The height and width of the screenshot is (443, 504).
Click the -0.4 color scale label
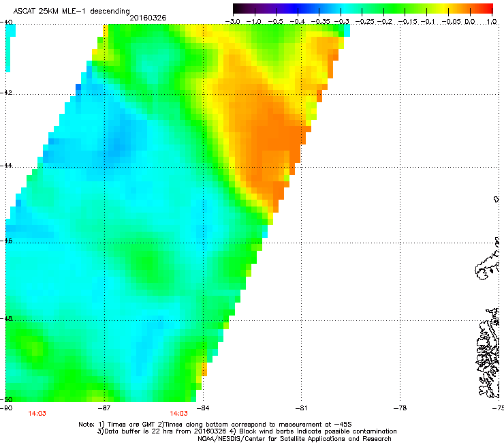tap(298, 22)
